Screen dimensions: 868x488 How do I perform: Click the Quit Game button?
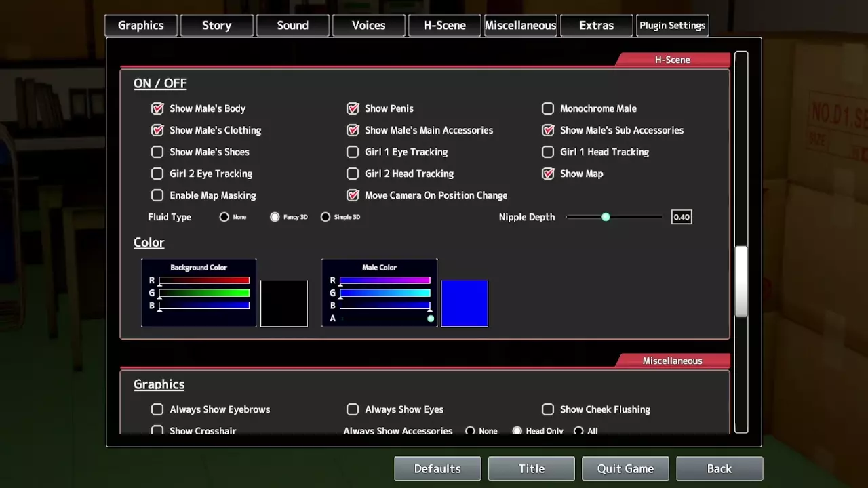(625, 468)
